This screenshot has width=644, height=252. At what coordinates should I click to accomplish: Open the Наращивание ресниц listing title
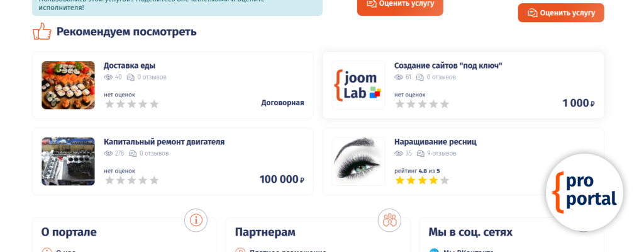435,142
